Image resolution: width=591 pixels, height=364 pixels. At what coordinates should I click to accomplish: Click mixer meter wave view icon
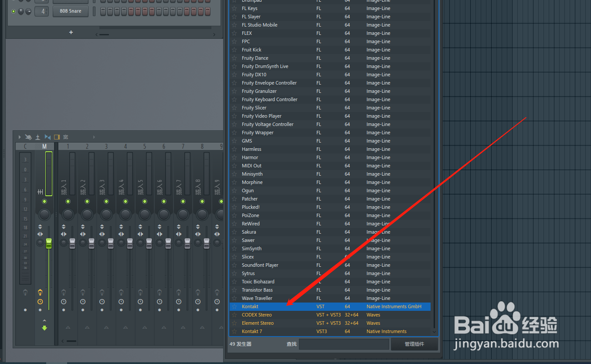(x=38, y=137)
